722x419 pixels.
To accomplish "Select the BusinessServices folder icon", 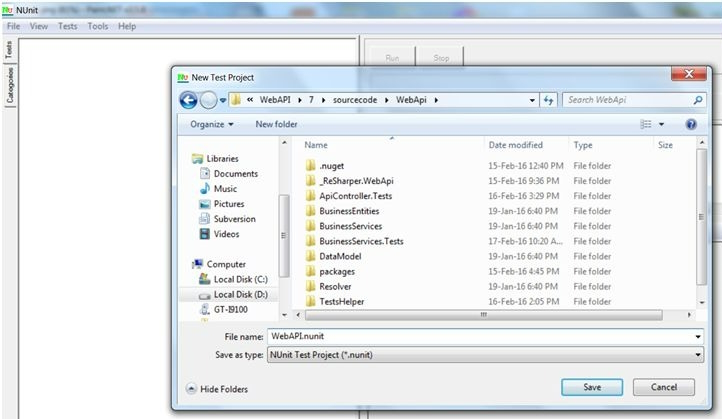I will tap(311, 226).
